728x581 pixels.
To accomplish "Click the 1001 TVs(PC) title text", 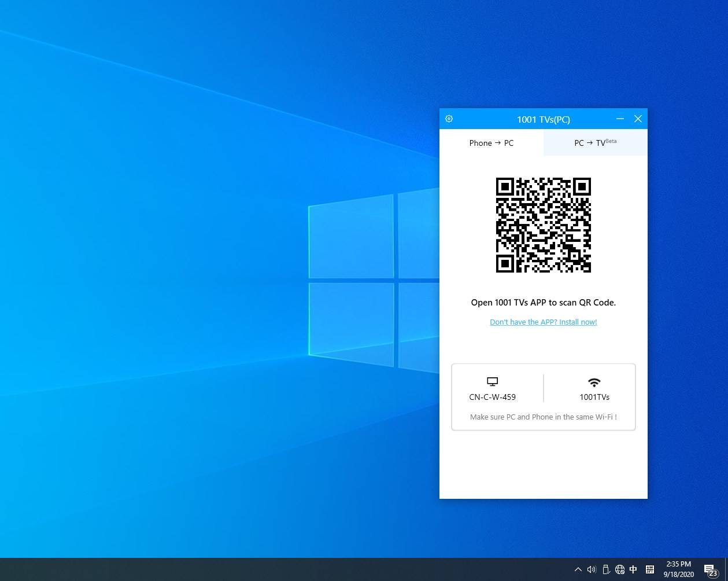I will tap(544, 119).
